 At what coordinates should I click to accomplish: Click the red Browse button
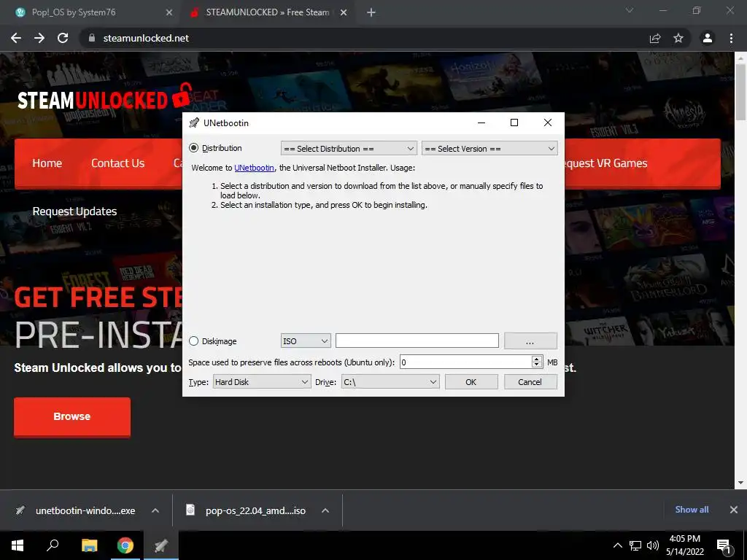72,416
